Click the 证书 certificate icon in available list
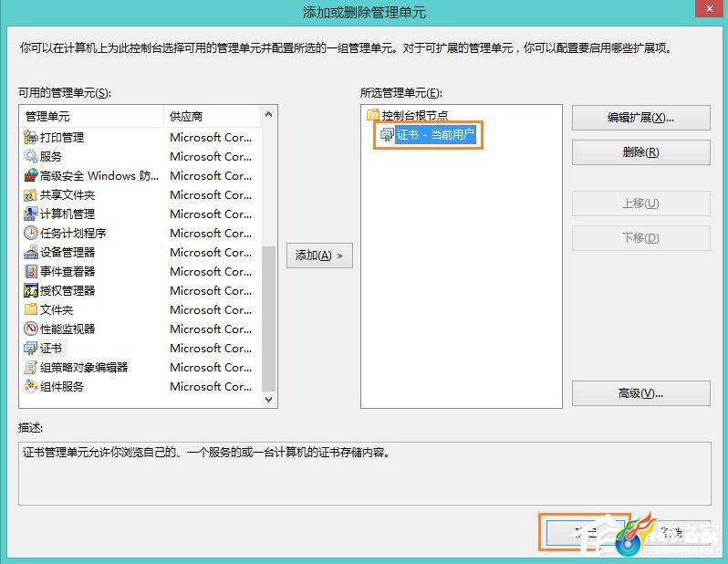Image resolution: width=728 pixels, height=564 pixels. pos(31,348)
